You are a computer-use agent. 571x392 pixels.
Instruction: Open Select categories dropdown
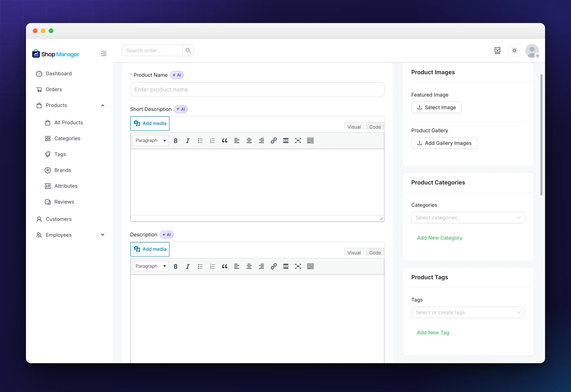[x=468, y=218]
